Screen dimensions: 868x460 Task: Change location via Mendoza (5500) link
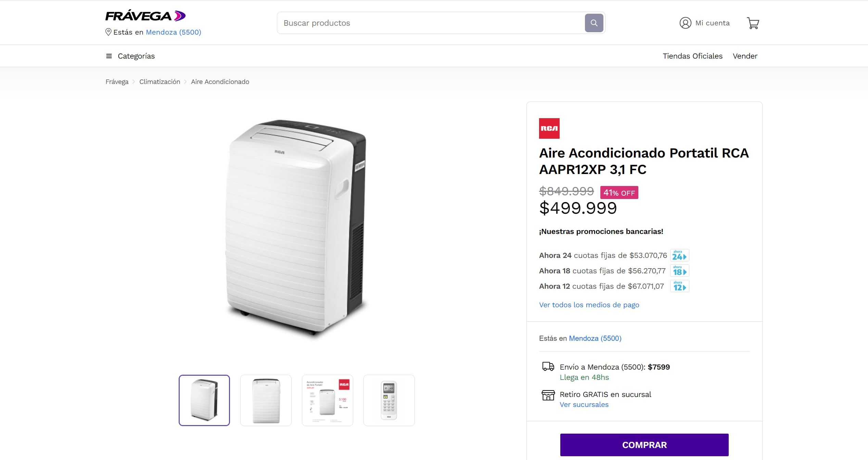click(x=595, y=338)
